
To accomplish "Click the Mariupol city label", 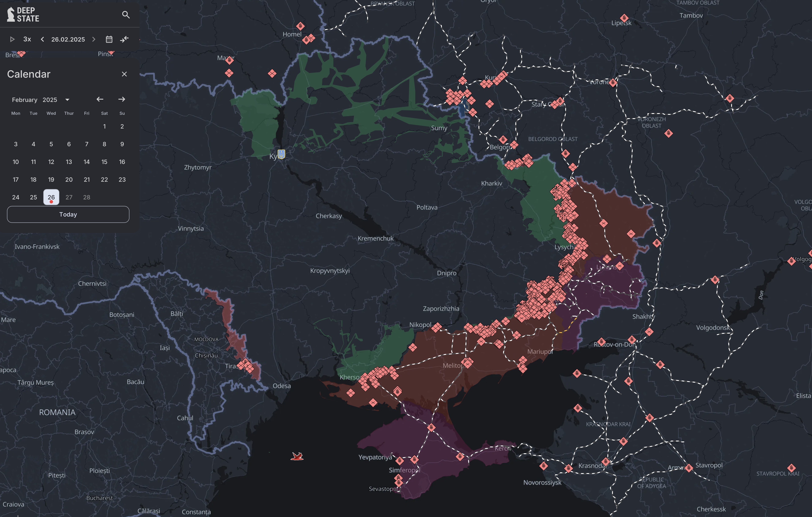I will pyautogui.click(x=540, y=352).
